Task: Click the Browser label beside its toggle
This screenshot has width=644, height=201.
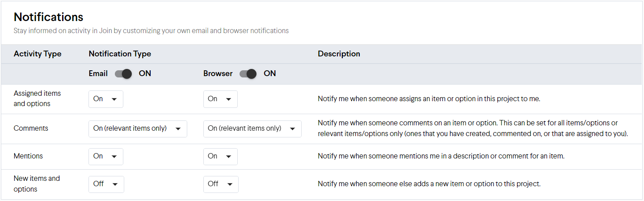Action: (218, 74)
